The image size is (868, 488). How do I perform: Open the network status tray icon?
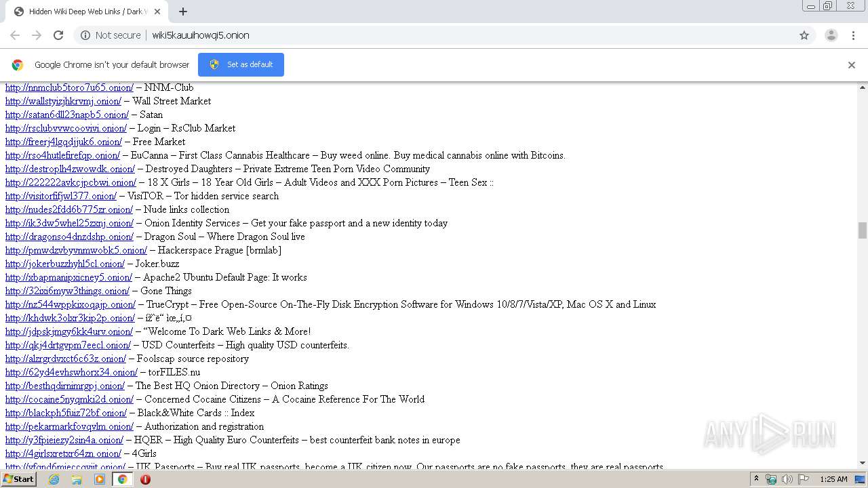[x=771, y=479]
